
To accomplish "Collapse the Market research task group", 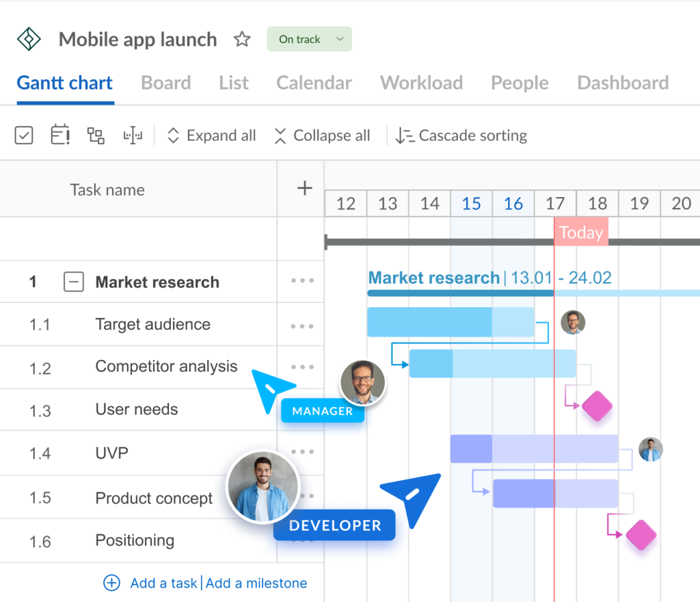I will (x=73, y=282).
